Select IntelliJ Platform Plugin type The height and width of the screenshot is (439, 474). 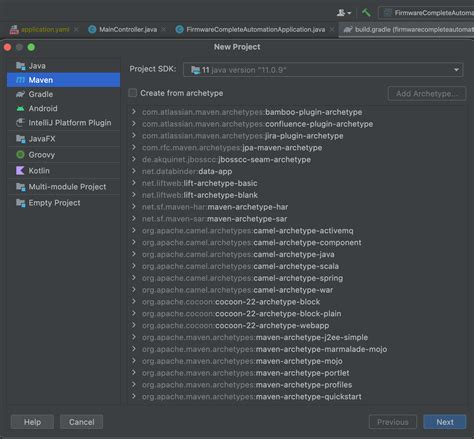click(63, 123)
